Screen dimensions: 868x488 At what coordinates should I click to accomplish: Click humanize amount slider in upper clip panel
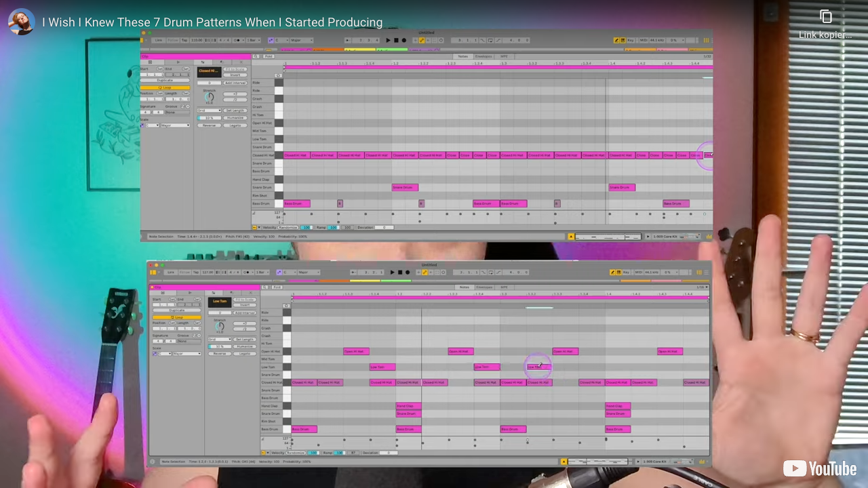tap(209, 118)
